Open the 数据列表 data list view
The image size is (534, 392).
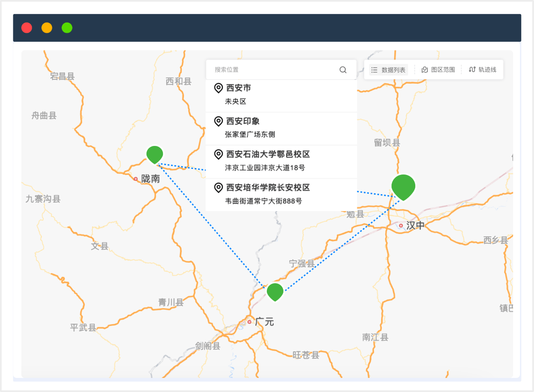(389, 70)
